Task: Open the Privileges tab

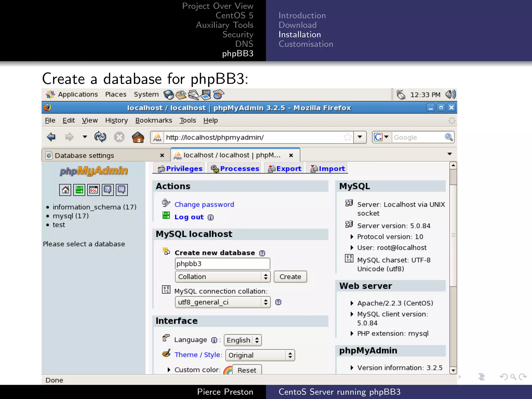Action: [180, 169]
